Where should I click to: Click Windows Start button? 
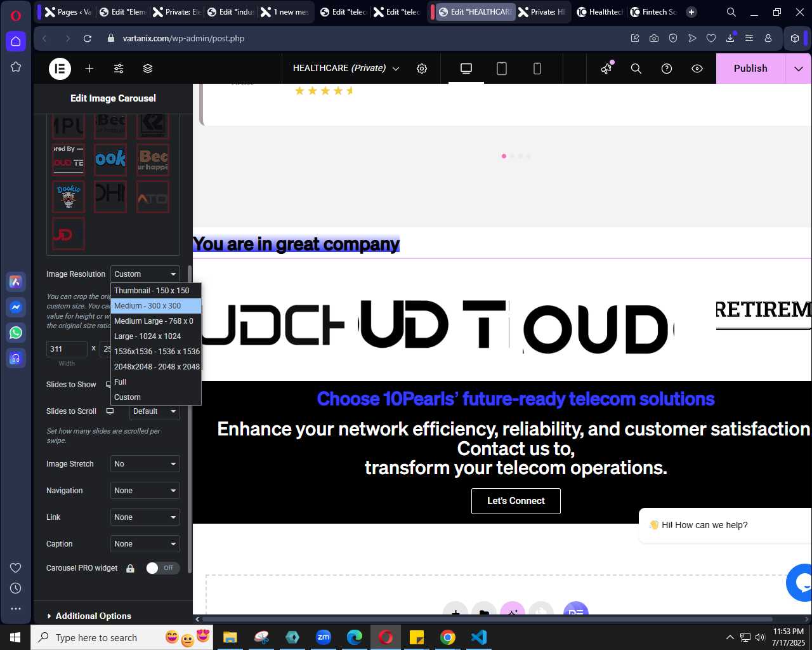pos(15,637)
